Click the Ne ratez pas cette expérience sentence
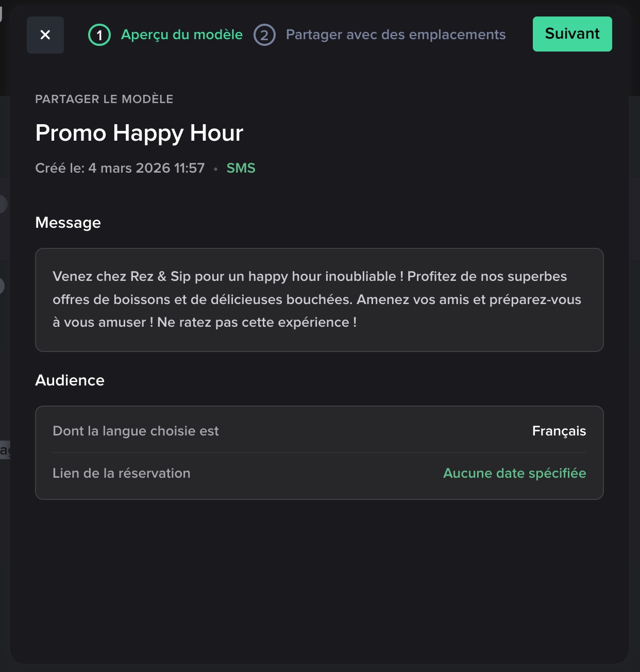 point(257,322)
